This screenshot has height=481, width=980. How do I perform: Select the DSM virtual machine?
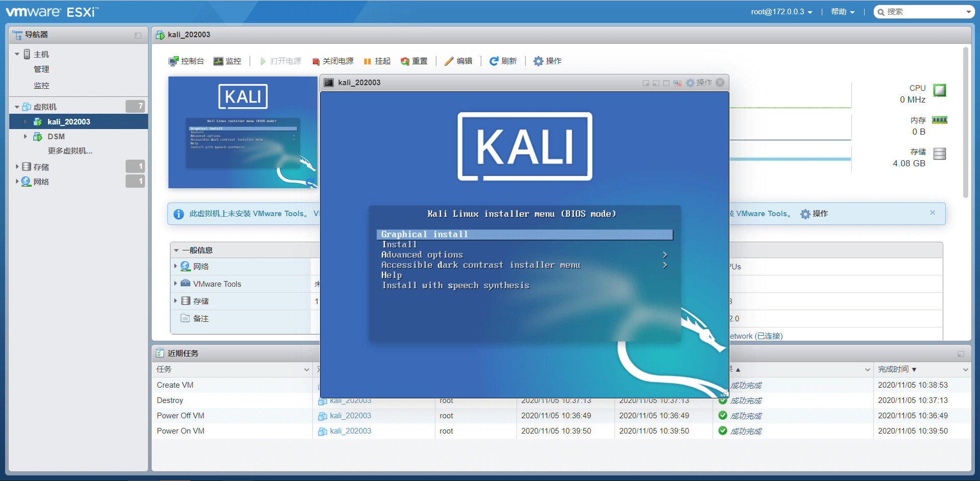[x=56, y=137]
